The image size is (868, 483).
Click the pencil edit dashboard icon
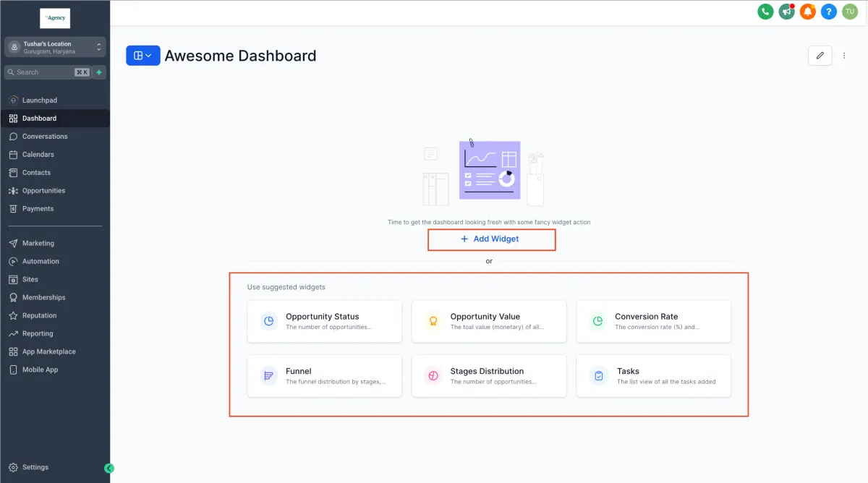tap(820, 56)
